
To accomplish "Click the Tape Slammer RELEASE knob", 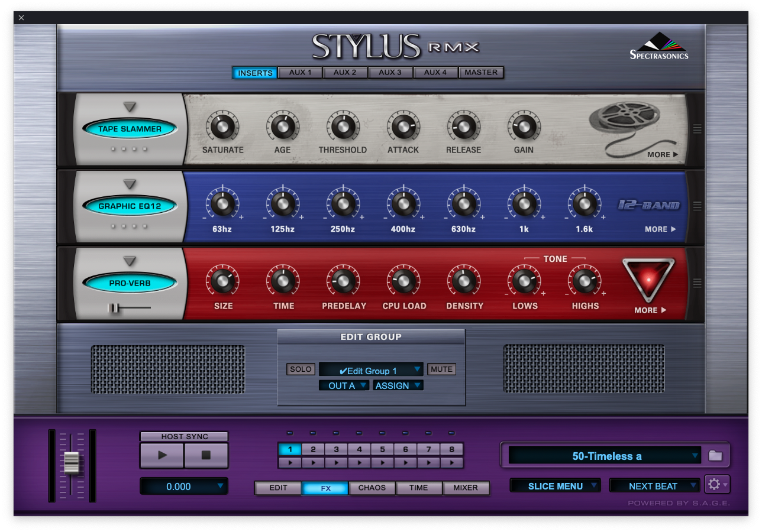I will click(x=464, y=126).
